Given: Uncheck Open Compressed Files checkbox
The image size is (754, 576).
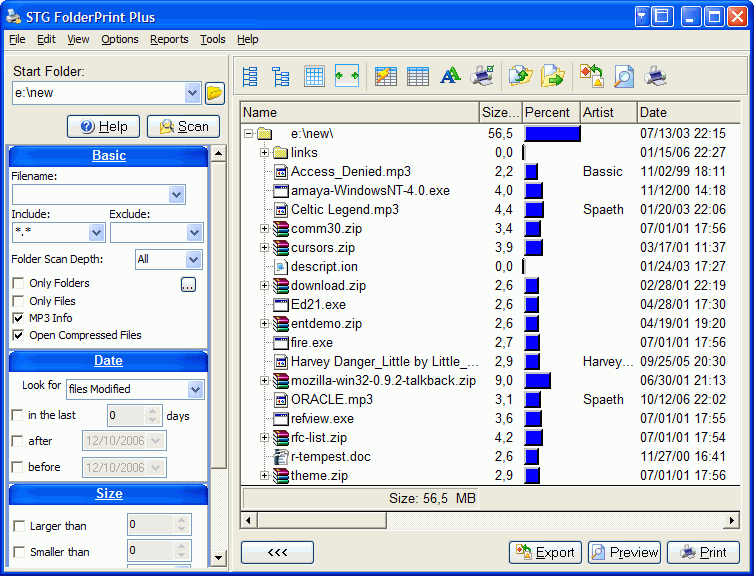Looking at the screenshot, I should 18,335.
